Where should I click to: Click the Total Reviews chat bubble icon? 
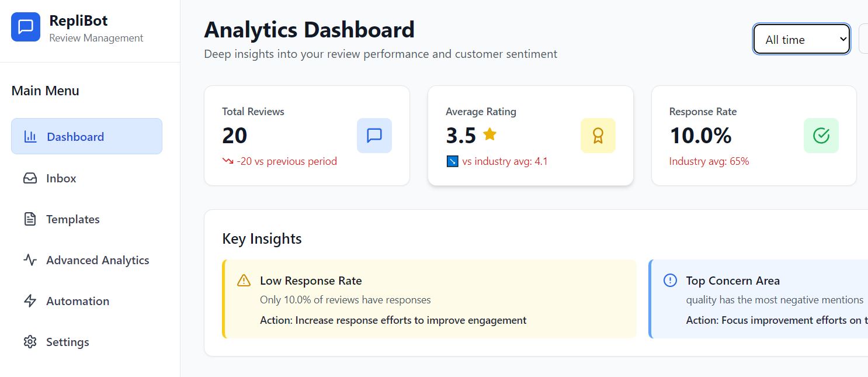click(x=374, y=136)
